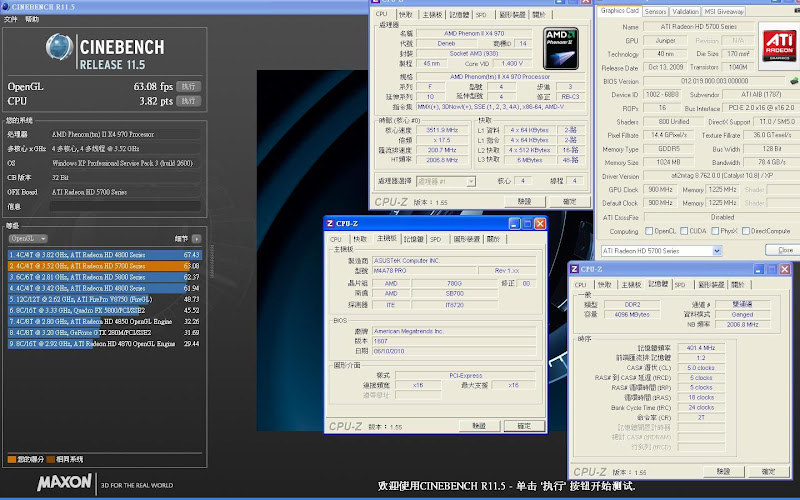Viewport: 800px width, 500px height.
Task: Switch to the 快取 tab in the top CPU-Z window
Action: [406, 15]
